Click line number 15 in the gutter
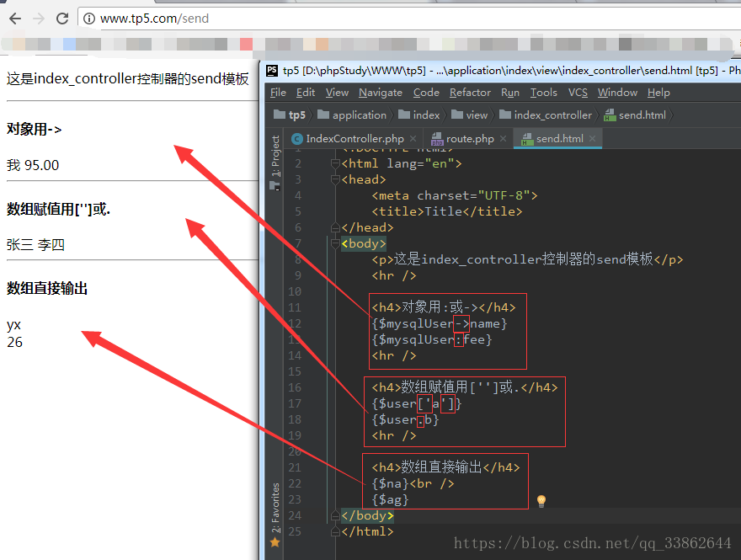Image resolution: width=741 pixels, height=560 pixels. coord(295,371)
